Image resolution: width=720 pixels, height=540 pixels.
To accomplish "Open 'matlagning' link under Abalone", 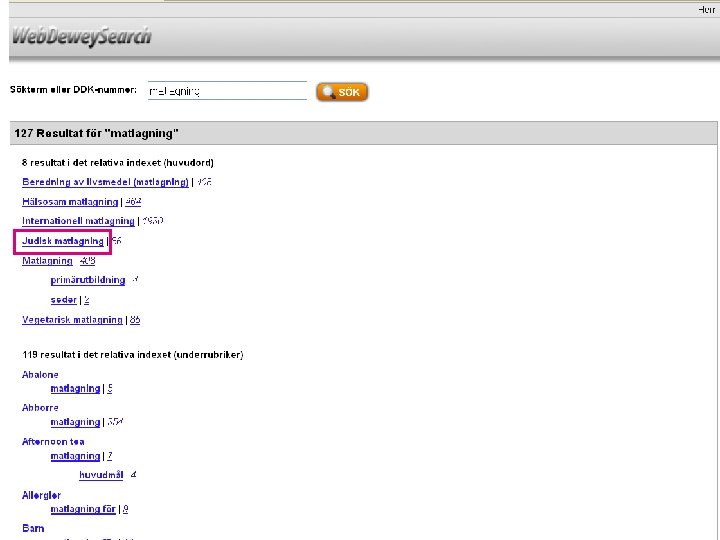I will [x=75, y=388].
